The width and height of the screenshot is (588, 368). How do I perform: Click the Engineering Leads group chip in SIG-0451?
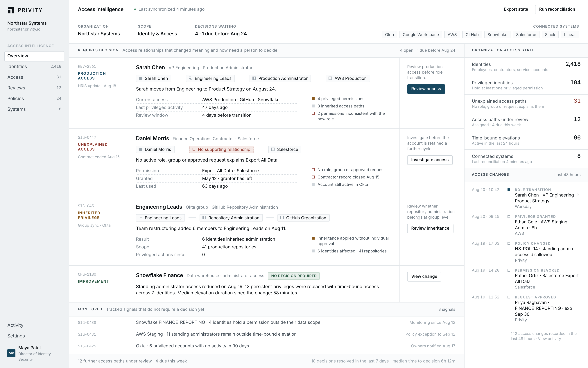click(x=160, y=218)
